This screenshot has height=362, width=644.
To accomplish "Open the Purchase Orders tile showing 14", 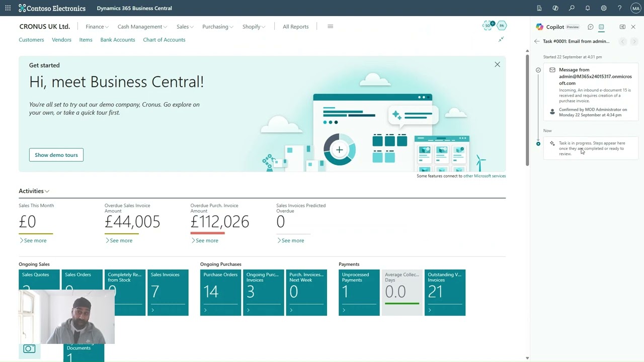I will 221,293.
